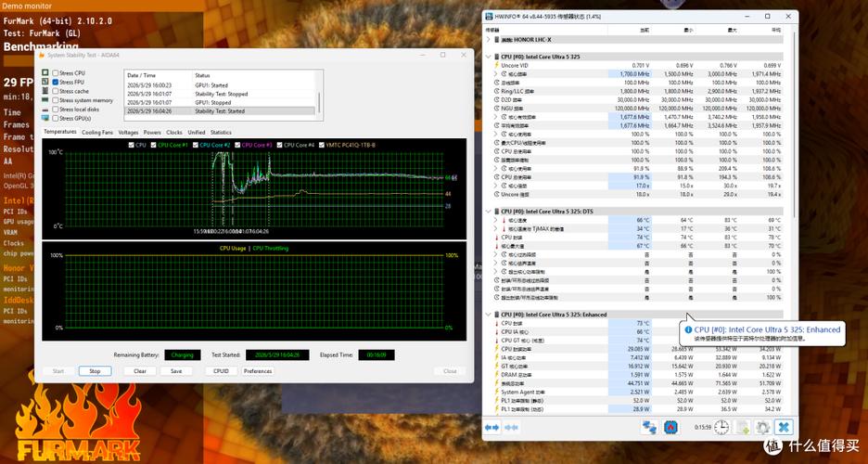Click the Stress system memory RAM icon
The width and height of the screenshot is (868, 464).
[x=45, y=100]
